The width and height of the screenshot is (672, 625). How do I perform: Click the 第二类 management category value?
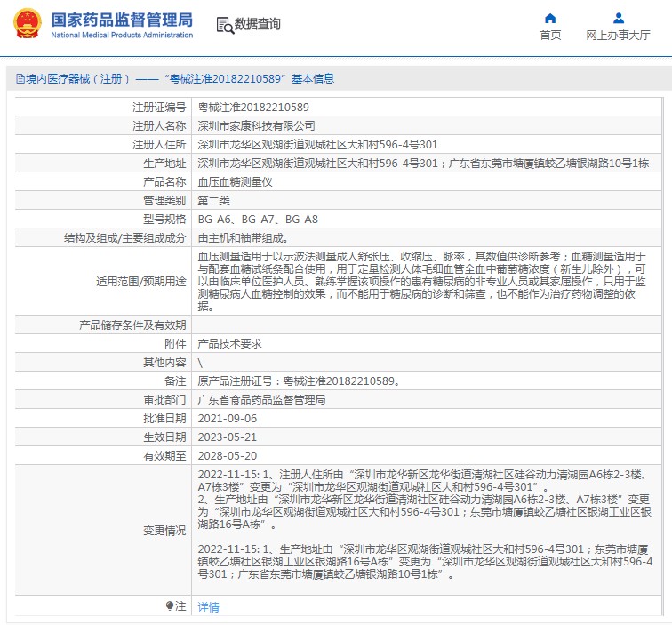coord(213,201)
